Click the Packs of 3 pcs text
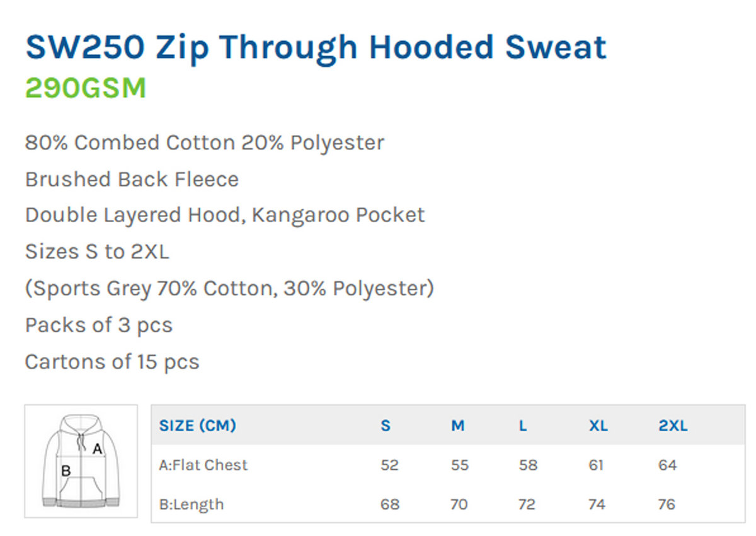756x536 pixels. [x=99, y=325]
